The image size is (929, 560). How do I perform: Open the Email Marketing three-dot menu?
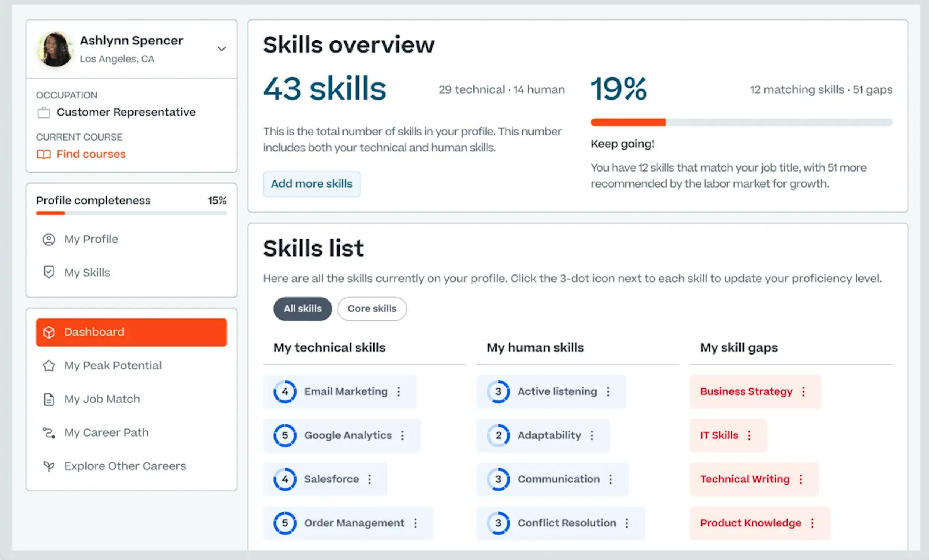(x=399, y=391)
